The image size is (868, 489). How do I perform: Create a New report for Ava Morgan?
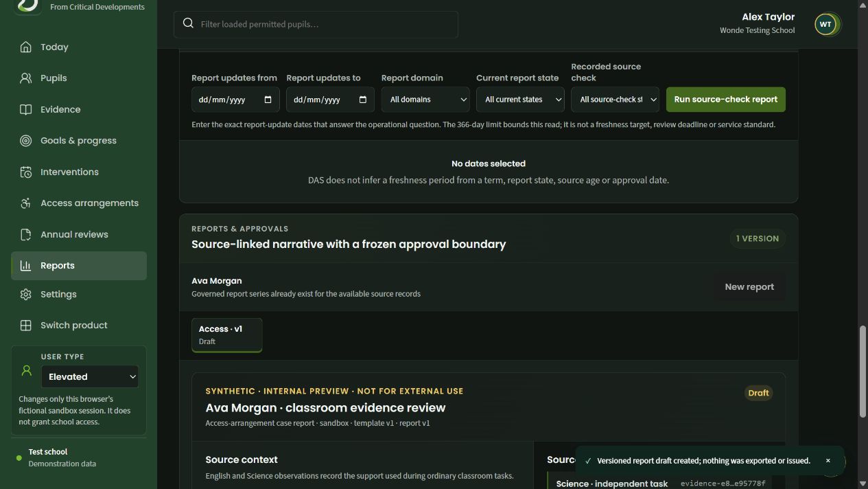coord(749,287)
